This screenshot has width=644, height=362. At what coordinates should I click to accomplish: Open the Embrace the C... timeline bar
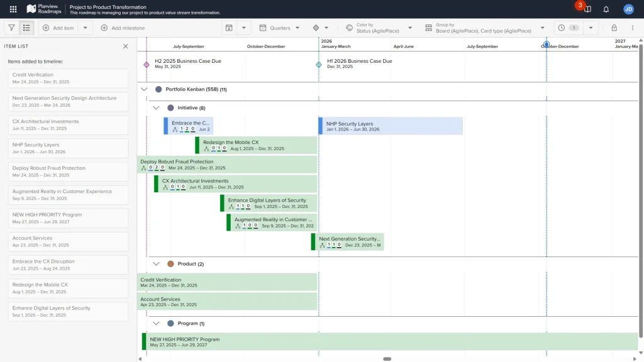pyautogui.click(x=189, y=126)
